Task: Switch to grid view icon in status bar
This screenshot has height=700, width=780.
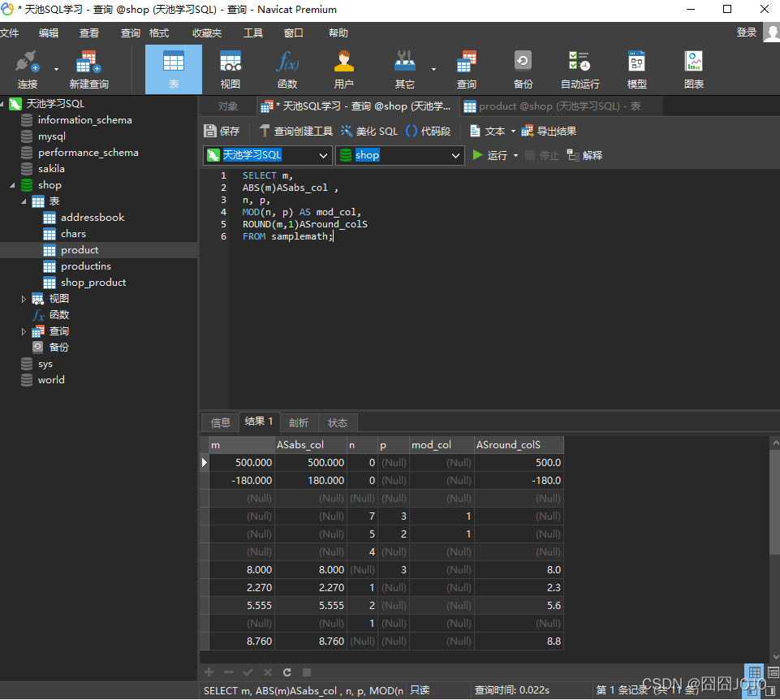Action: [754, 672]
